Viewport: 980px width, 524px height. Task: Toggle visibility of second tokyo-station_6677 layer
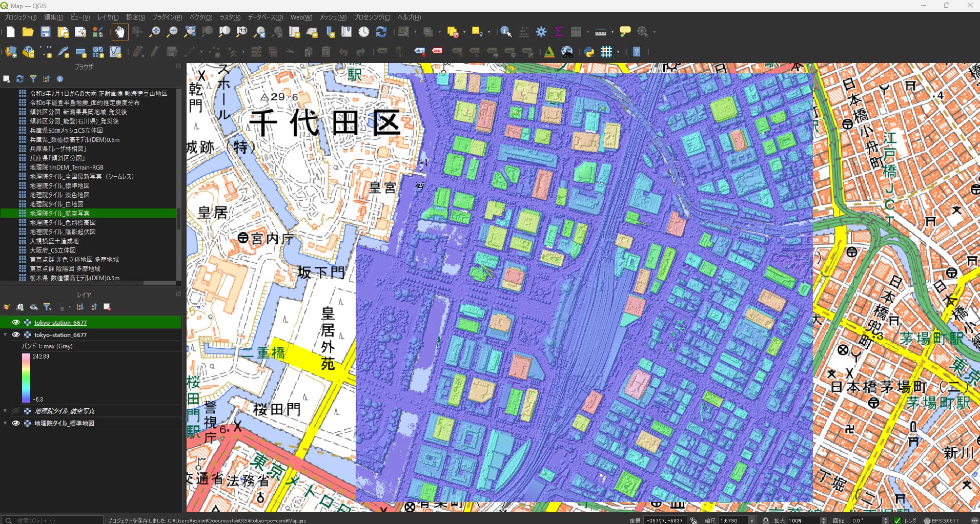16,334
